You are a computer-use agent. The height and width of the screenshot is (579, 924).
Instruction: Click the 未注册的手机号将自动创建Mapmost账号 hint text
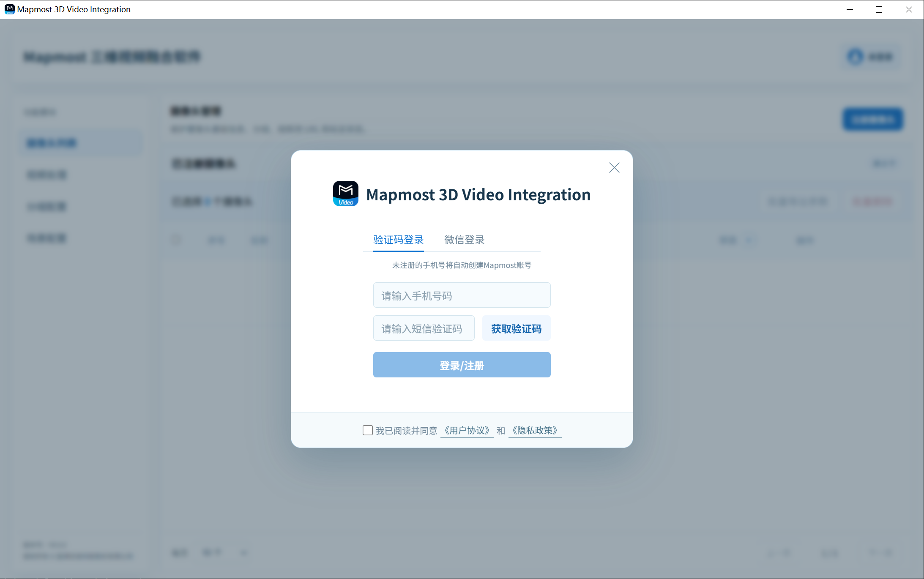462,265
